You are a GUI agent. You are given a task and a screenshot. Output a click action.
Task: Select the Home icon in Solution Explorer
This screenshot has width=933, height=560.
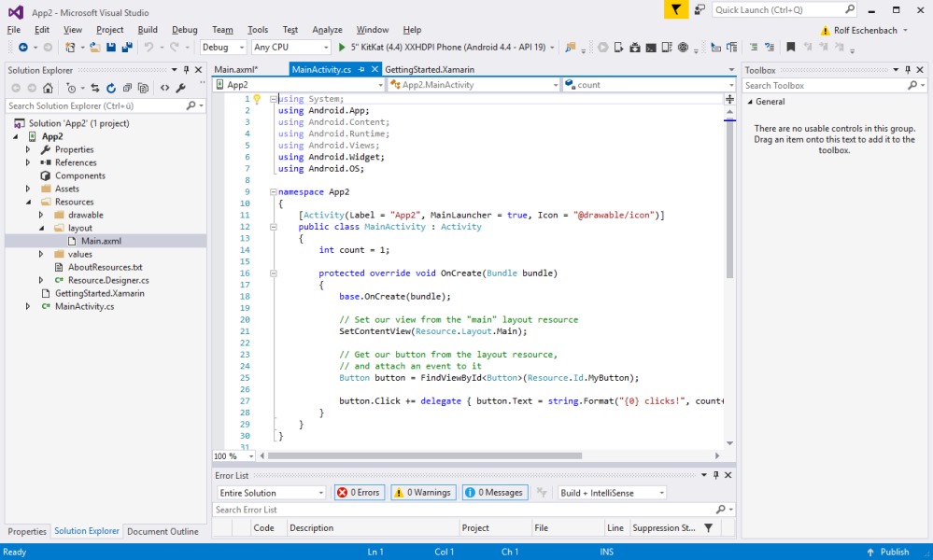click(x=49, y=88)
